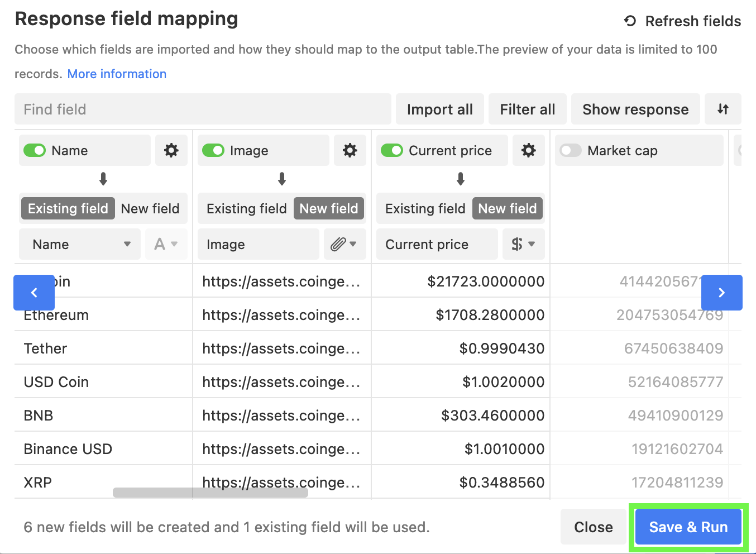This screenshot has width=756, height=554.
Task: Click Refresh fields text
Action: [x=693, y=21]
